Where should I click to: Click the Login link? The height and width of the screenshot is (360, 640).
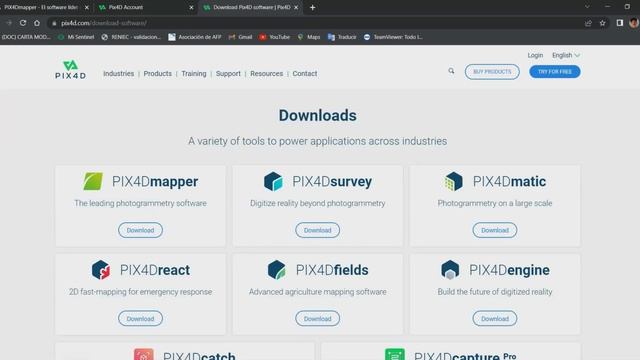coord(535,55)
